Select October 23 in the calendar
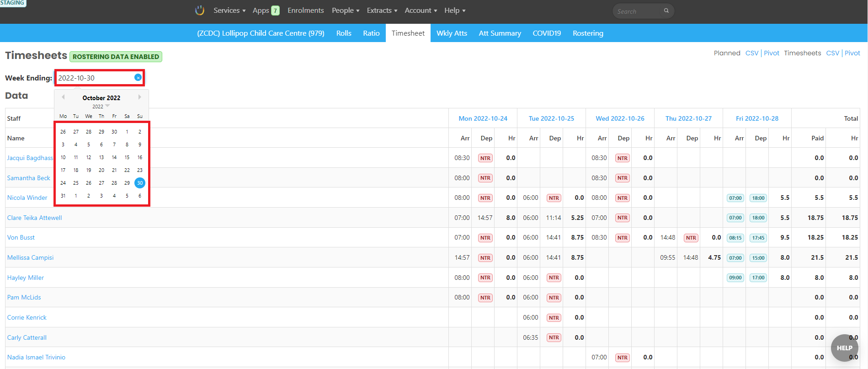The image size is (868, 369). pyautogui.click(x=140, y=170)
